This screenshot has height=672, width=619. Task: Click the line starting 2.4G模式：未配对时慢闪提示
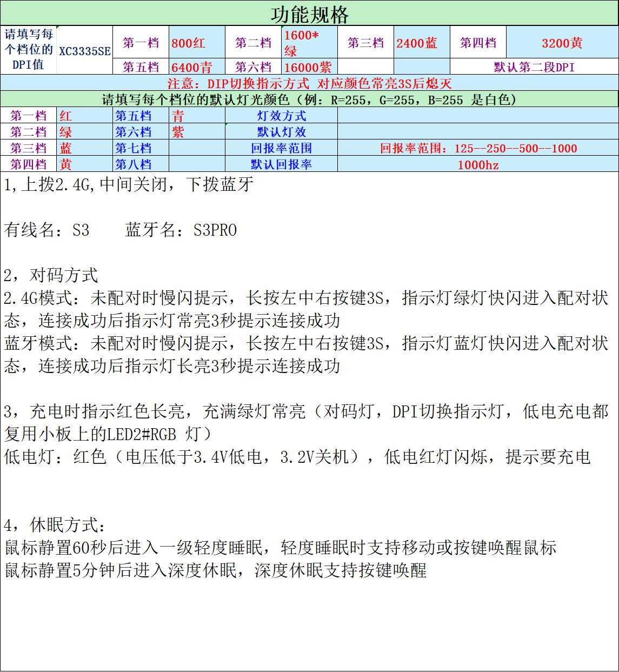coord(306,298)
